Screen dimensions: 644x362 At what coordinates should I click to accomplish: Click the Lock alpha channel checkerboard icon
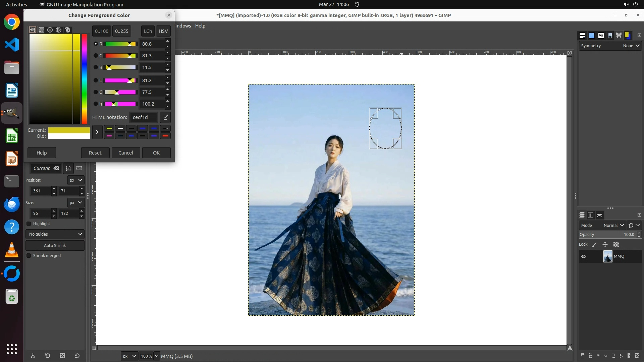point(616,244)
